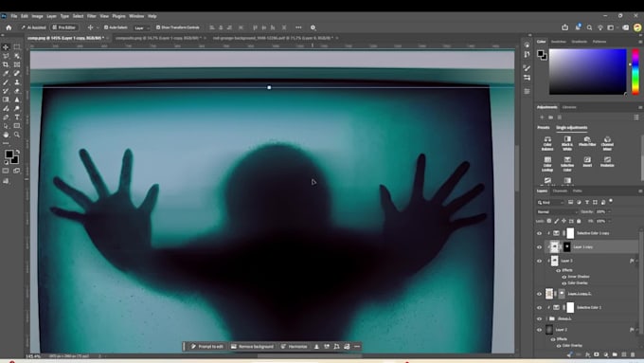The height and width of the screenshot is (363, 644).
Task: Click the create new group folder icon
Action: click(x=615, y=354)
